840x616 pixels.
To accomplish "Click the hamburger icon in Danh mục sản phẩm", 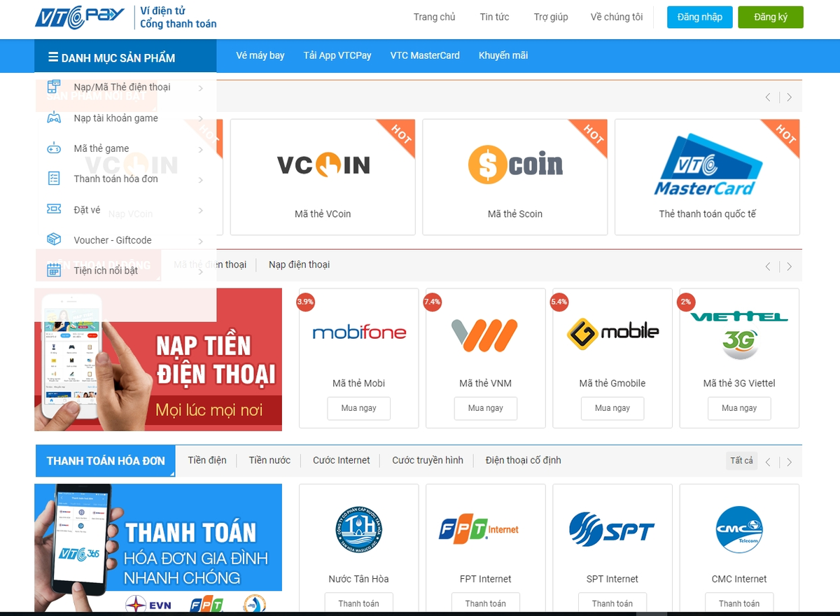I will pos(53,57).
